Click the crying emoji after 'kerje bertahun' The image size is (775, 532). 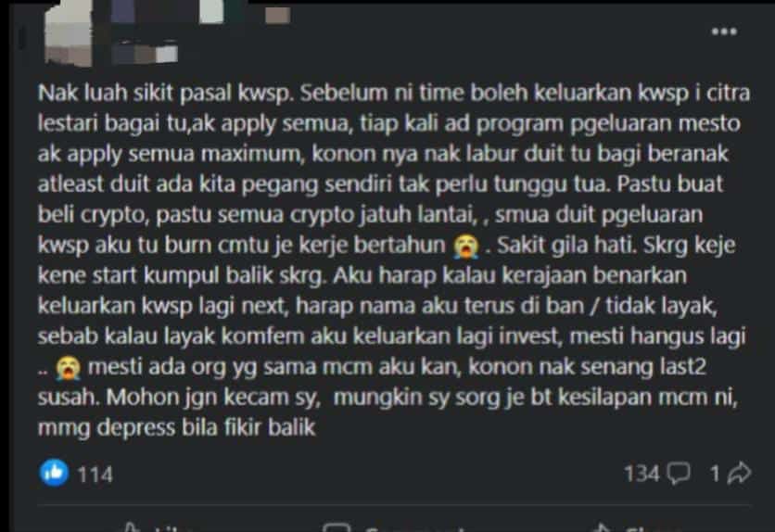tap(466, 247)
